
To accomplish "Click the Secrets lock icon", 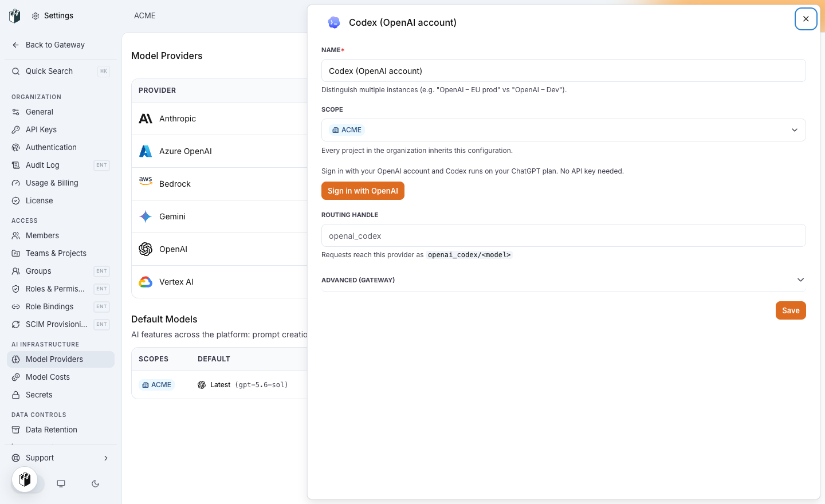I will pyautogui.click(x=16, y=395).
